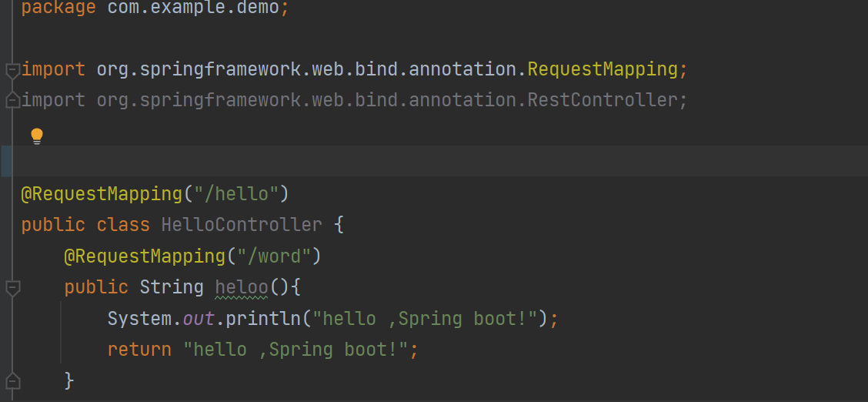Click the underlined heloo method name

(x=242, y=287)
